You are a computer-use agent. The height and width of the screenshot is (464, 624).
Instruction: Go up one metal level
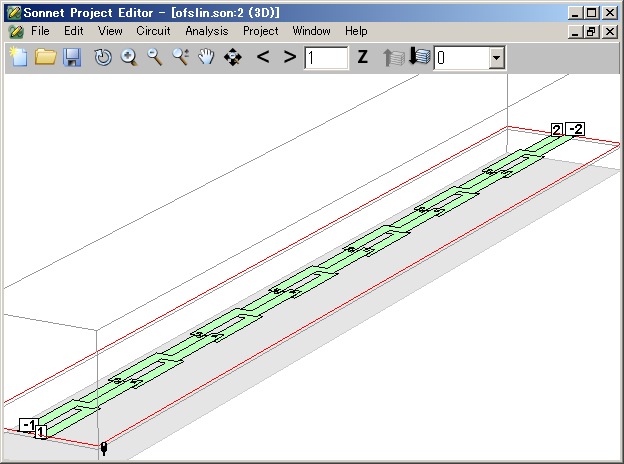click(394, 57)
